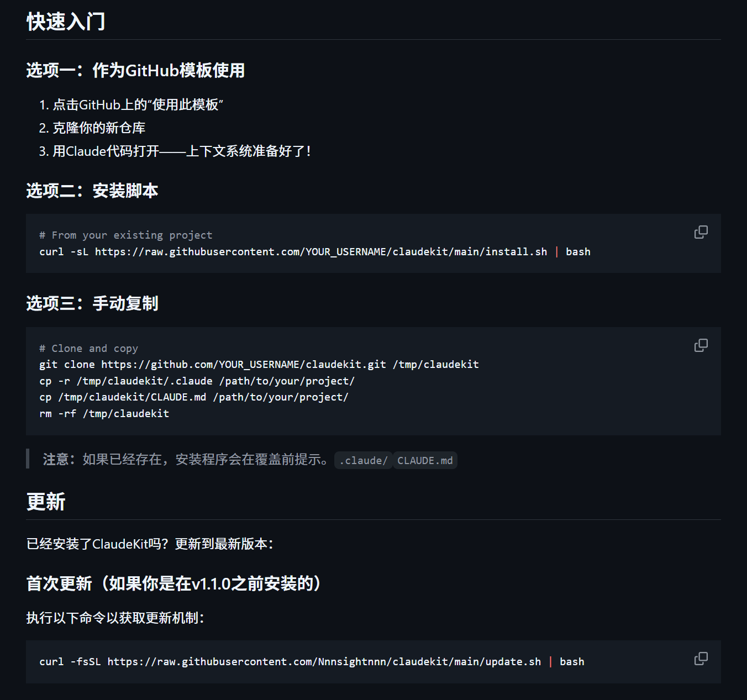Image resolution: width=747 pixels, height=700 pixels.
Task: Click the 快速入门 heading
Action: (x=66, y=22)
